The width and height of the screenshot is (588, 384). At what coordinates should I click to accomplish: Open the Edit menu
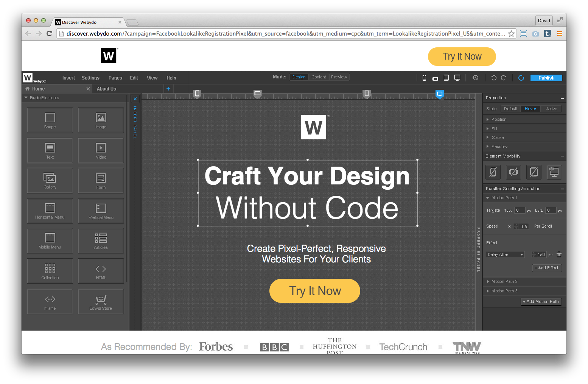click(x=134, y=78)
